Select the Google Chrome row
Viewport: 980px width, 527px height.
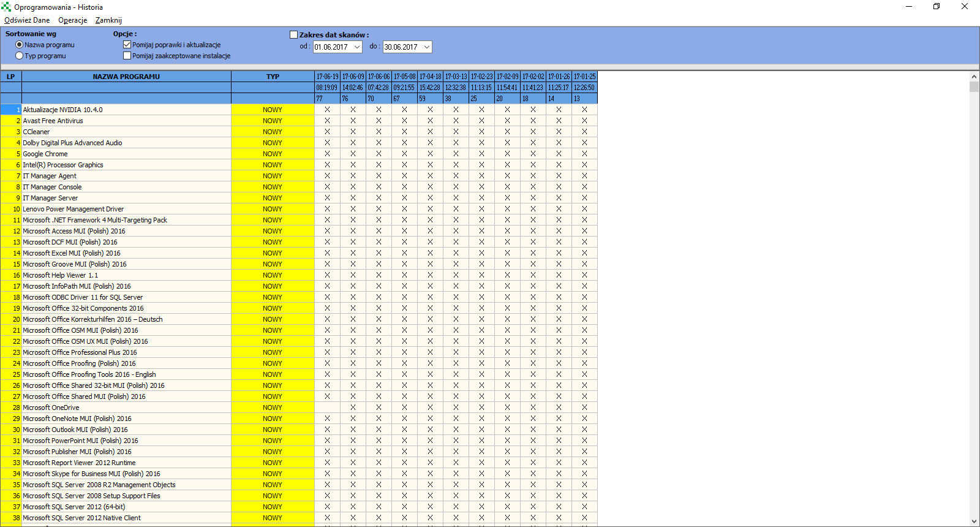click(126, 154)
